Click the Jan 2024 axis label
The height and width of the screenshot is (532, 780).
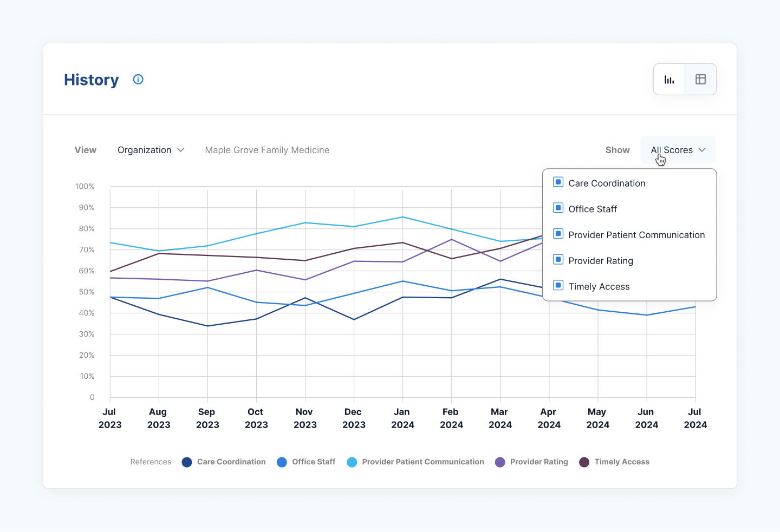[x=402, y=418]
